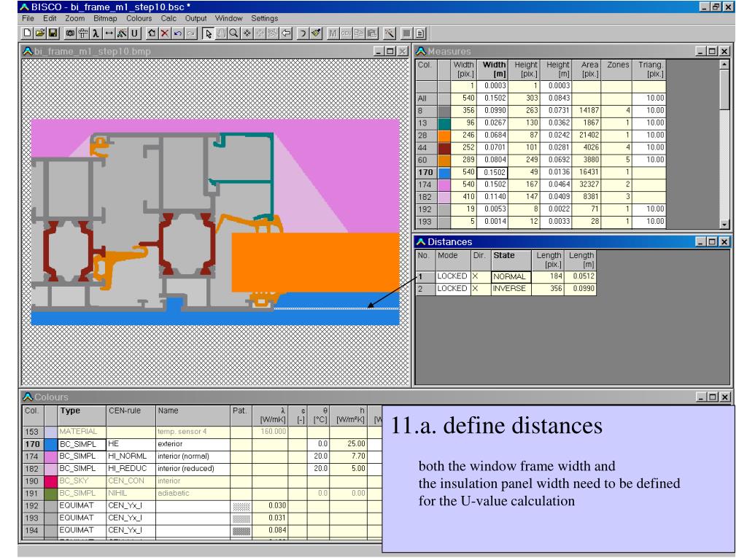This screenshot has height=560, width=747.
Task: Select the hand pan tool
Action: click(221, 34)
